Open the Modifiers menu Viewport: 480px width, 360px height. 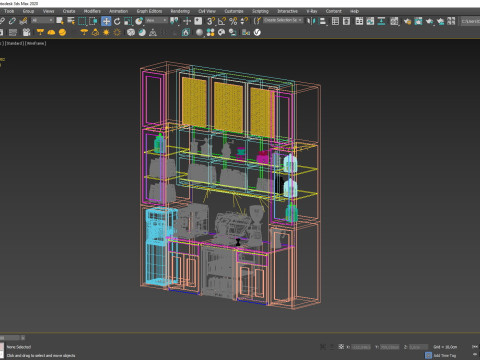click(92, 11)
